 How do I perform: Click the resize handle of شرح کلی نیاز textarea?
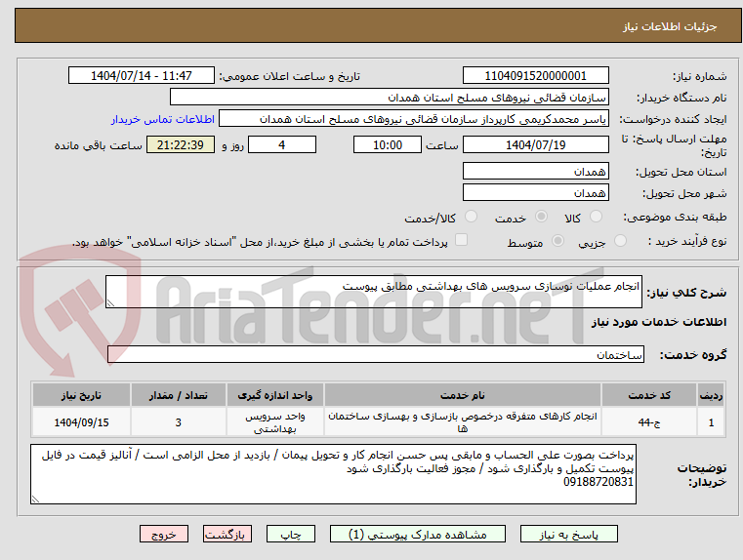[110, 303]
